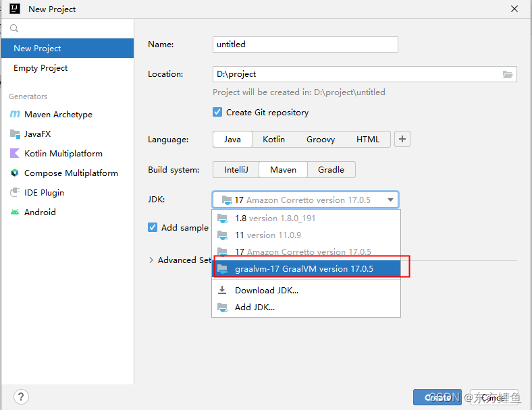Choose IntelliJ build system

click(236, 169)
